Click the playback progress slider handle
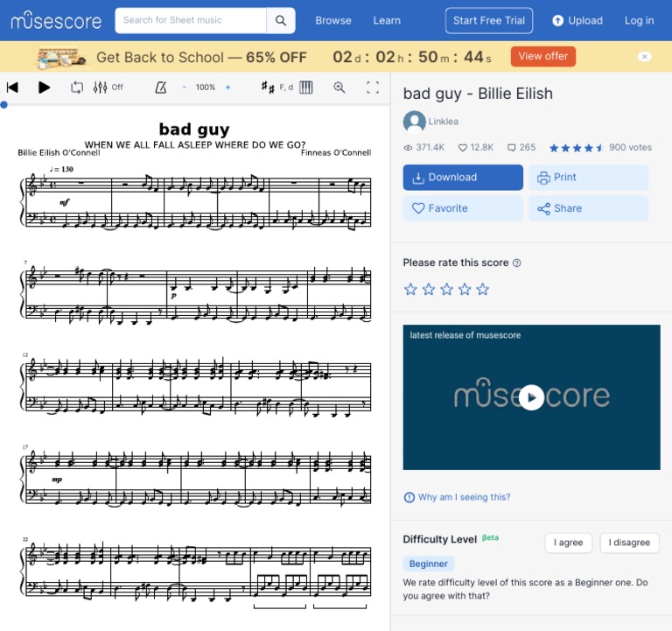Screen dimensions: 672x631 pos(3,105)
